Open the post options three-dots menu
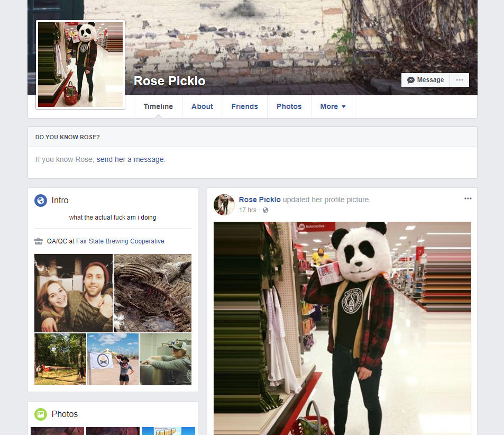Screen dimensions: 504x435 point(468,198)
